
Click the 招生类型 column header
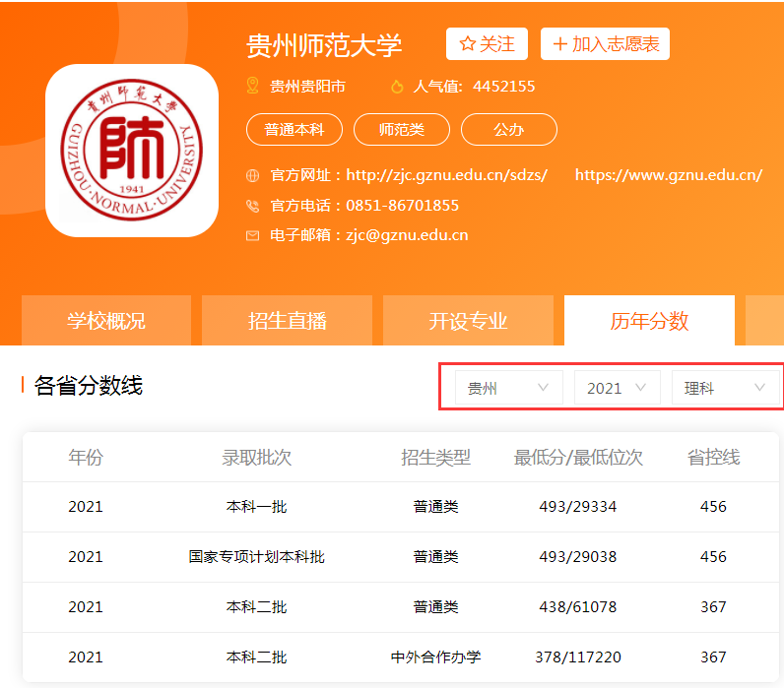click(435, 457)
